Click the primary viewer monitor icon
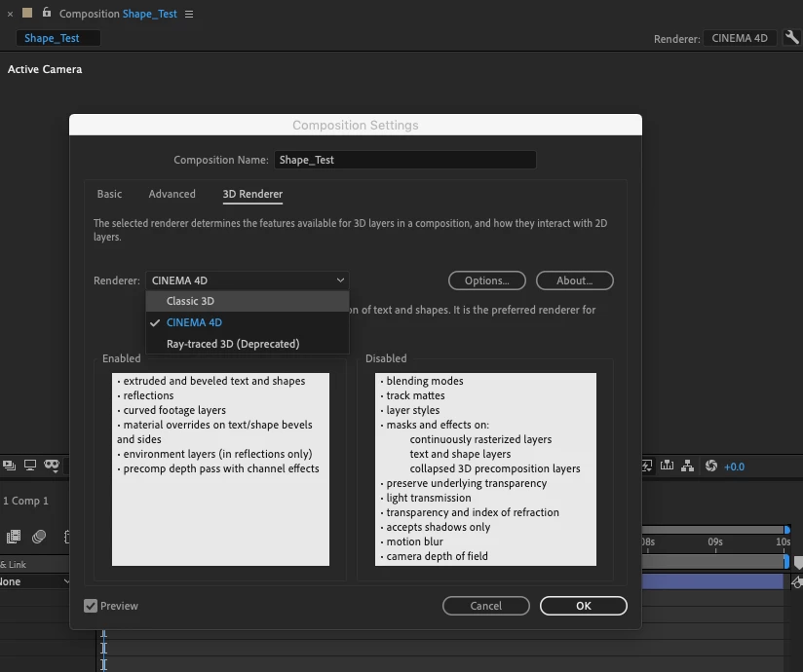This screenshot has width=803, height=672. pyautogui.click(x=30, y=466)
